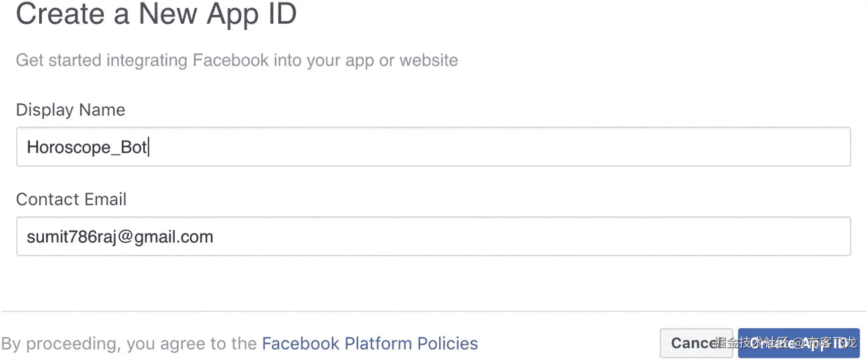This screenshot has height=360, width=868.
Task: Click the sumit786raj@gmail.com email text
Action: click(x=120, y=237)
